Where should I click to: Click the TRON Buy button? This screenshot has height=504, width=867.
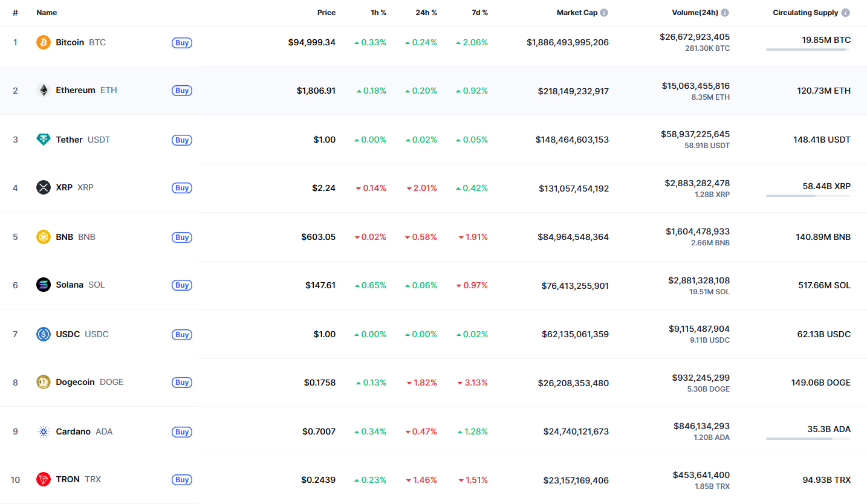coord(182,479)
